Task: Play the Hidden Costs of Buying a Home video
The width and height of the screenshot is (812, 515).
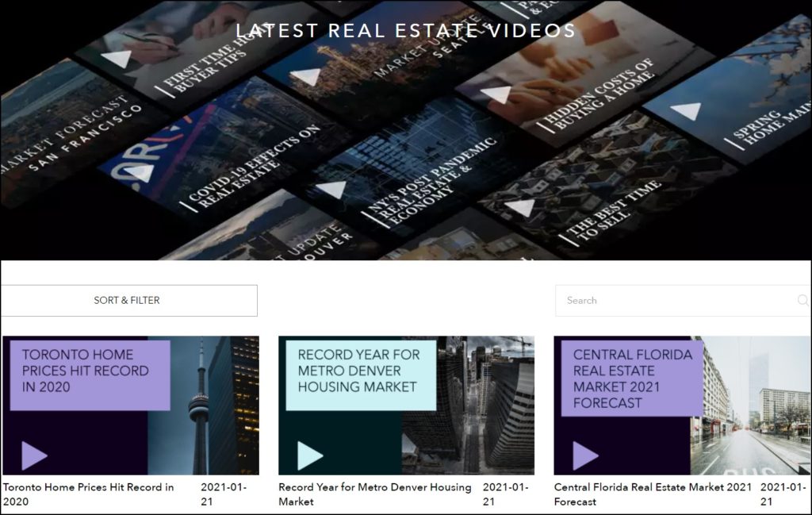Action: pyautogui.click(x=497, y=94)
